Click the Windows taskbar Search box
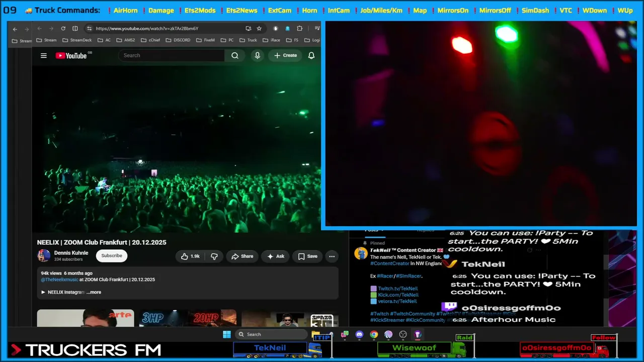The height and width of the screenshot is (362, 644). (271, 334)
